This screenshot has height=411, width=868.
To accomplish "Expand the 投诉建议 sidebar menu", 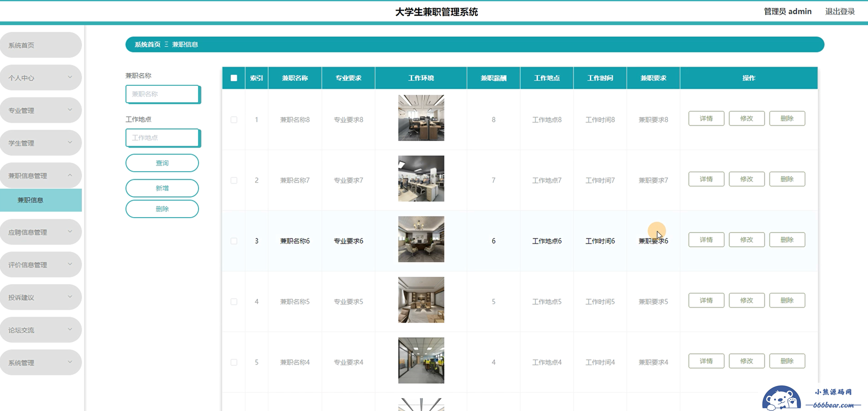I will (41, 297).
